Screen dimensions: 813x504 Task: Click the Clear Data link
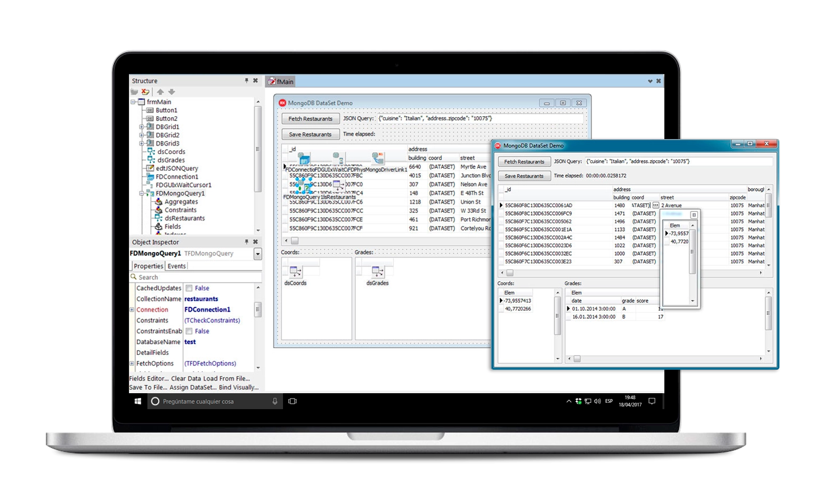click(x=186, y=379)
